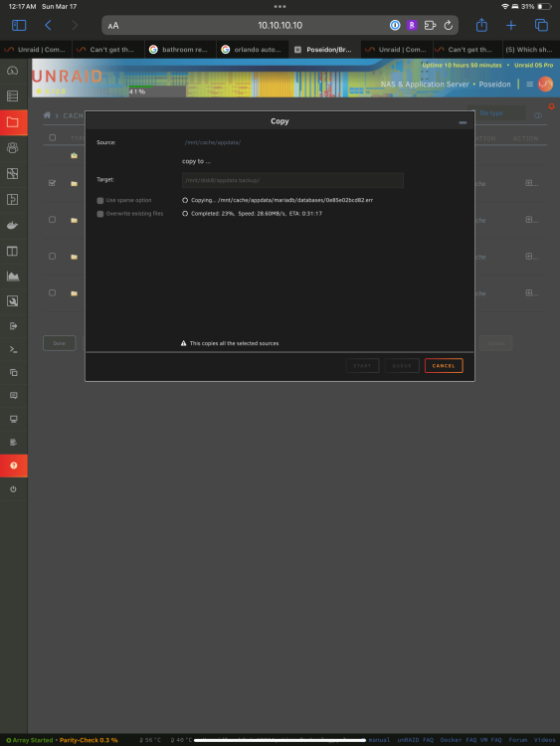
Task: Open the Shares folder icon in sidebar
Action: pos(13,122)
